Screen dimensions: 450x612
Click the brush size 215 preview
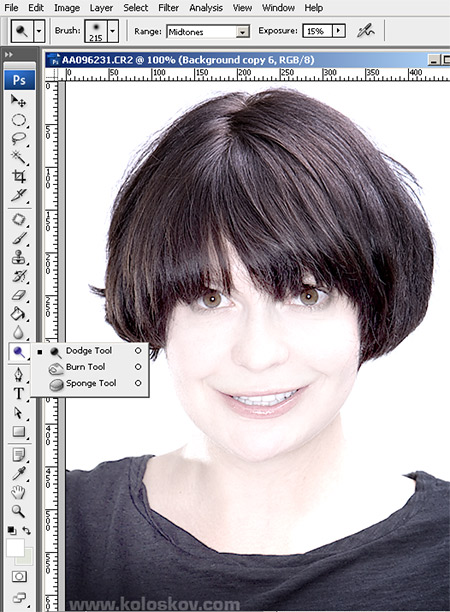[x=96, y=31]
